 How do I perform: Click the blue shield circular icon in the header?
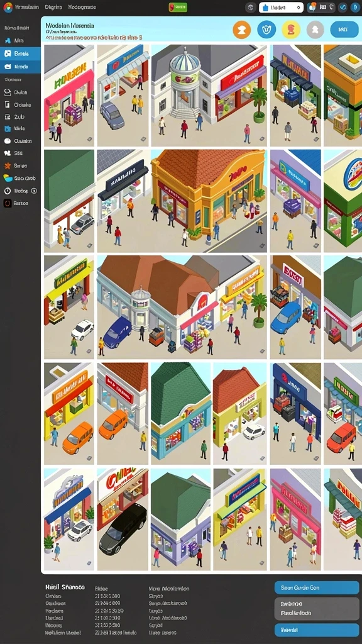(266, 30)
